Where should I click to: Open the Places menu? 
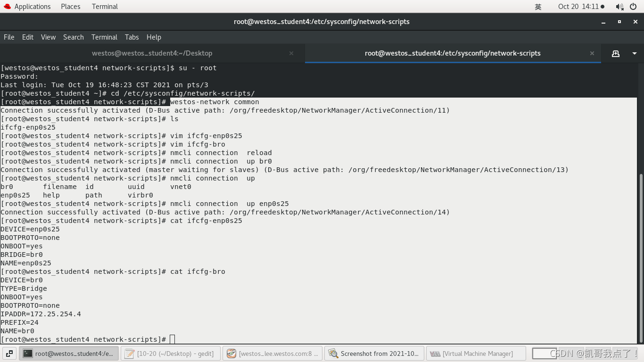pyautogui.click(x=70, y=6)
